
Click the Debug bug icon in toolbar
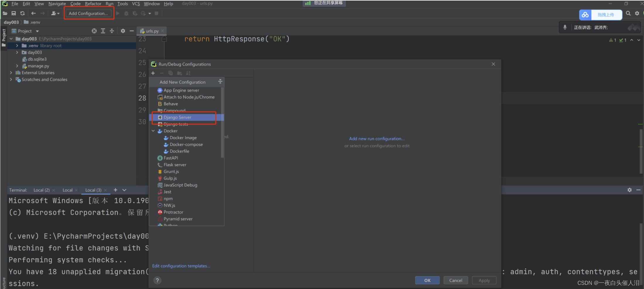point(126,13)
